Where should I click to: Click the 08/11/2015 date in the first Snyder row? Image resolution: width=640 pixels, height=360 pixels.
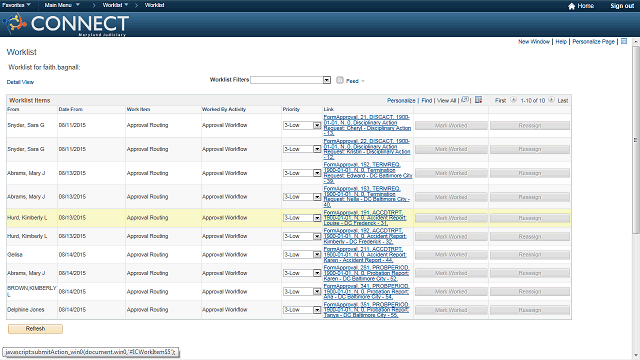point(72,125)
